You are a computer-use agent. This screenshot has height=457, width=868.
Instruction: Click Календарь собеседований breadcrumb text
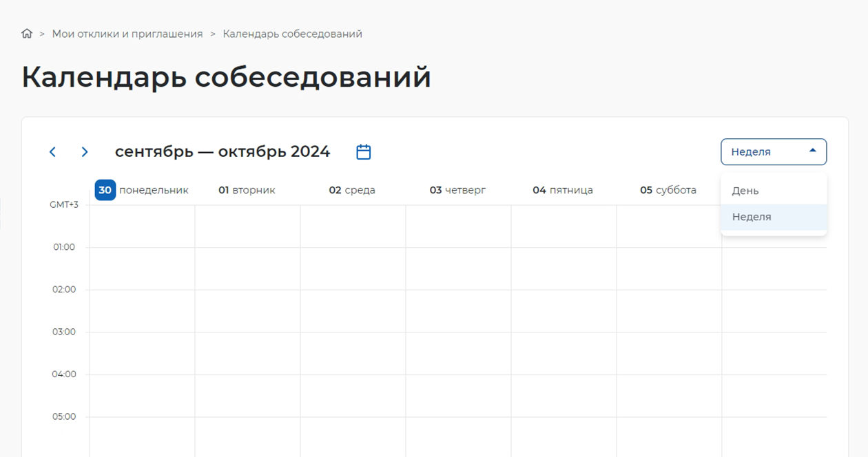point(293,34)
